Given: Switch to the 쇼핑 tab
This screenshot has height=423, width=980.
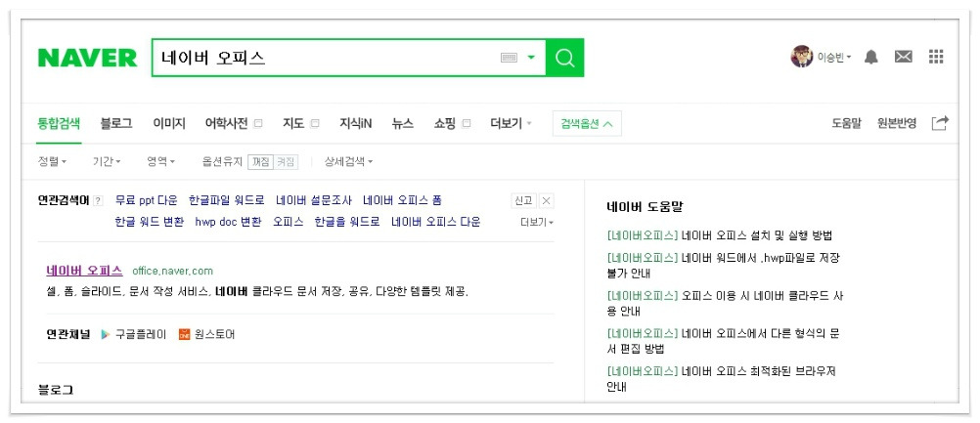Looking at the screenshot, I should pyautogui.click(x=444, y=123).
